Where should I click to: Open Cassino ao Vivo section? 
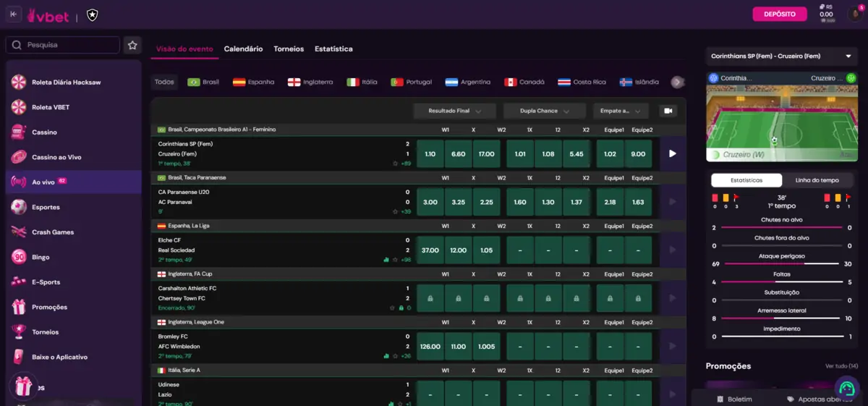(72, 157)
